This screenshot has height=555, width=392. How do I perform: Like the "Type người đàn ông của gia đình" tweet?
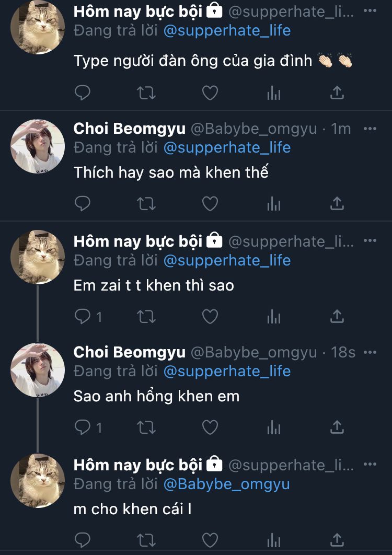(x=210, y=93)
